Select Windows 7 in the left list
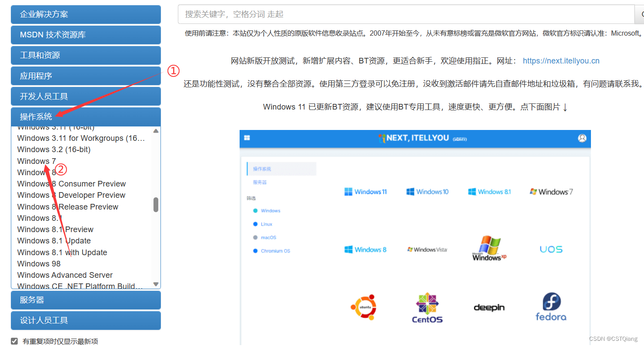The height and width of the screenshot is (346, 644). click(x=37, y=161)
